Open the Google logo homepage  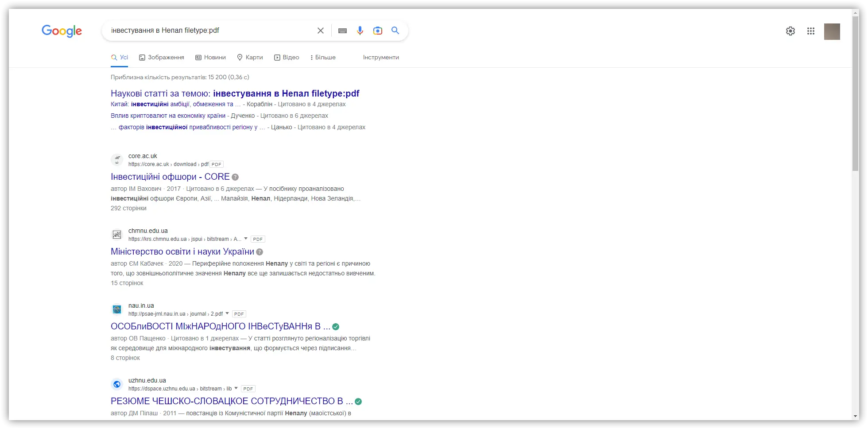click(62, 31)
